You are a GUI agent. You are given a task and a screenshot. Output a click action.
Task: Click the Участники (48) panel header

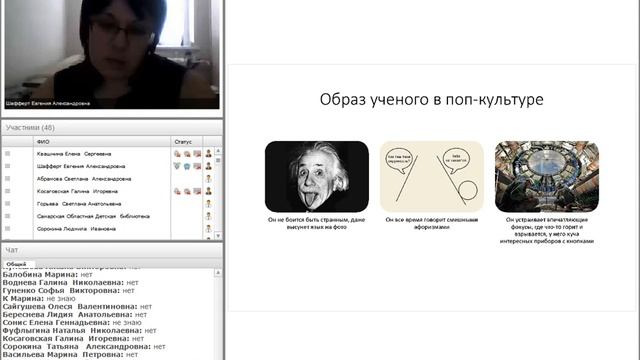click(x=112, y=128)
